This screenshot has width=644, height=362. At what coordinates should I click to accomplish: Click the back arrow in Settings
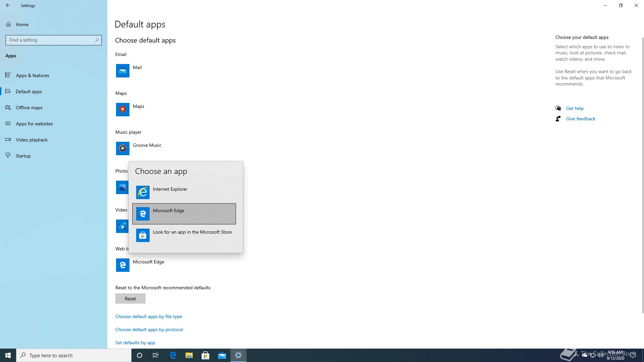pyautogui.click(x=8, y=5)
